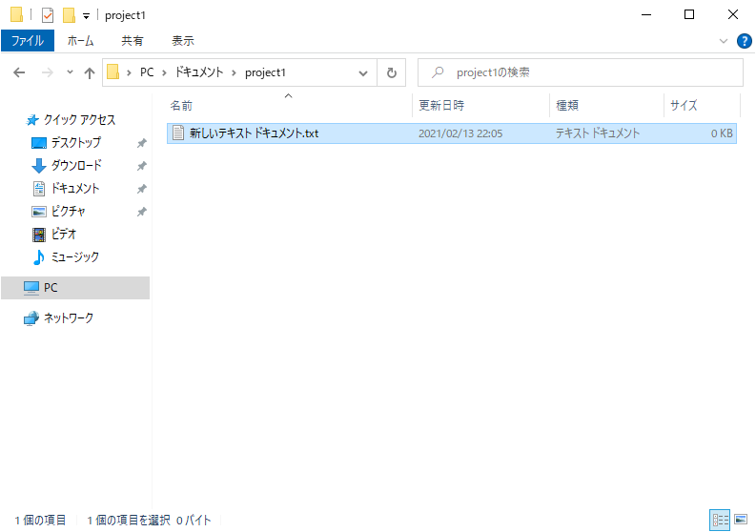This screenshot has height=532, width=756.
Task: Go up one folder level arrow
Action: 90,72
